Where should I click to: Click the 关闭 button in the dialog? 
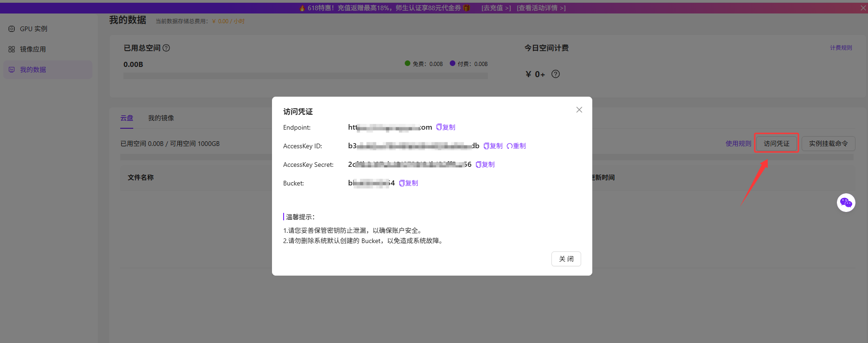coord(566,259)
